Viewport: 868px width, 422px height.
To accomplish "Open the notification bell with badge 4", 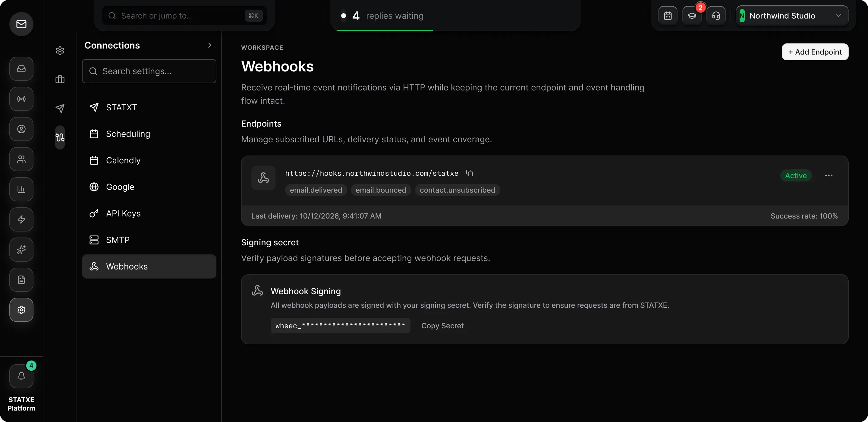I will pyautogui.click(x=21, y=376).
